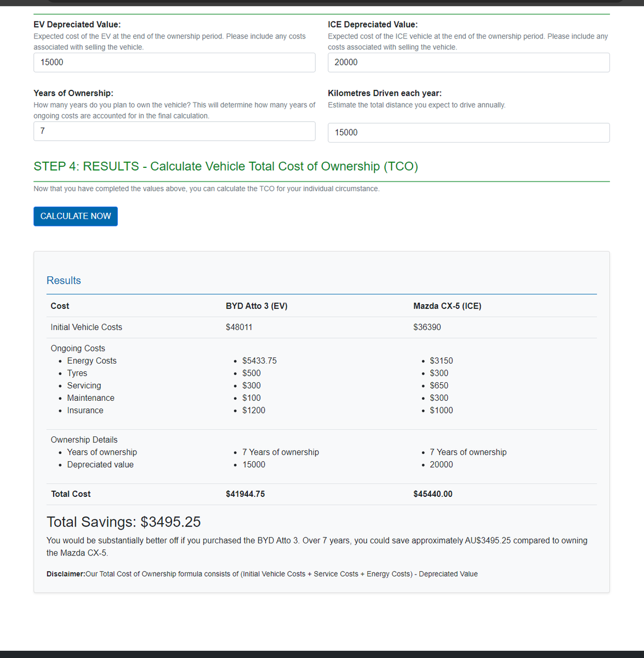Click EV maintenance value $100

click(252, 398)
